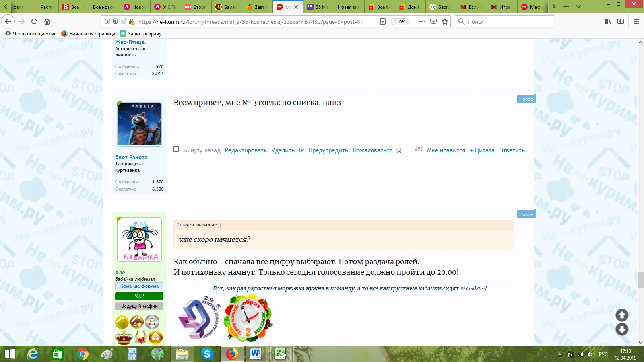
Task: Switch to Word from the taskbar
Action: [x=256, y=354]
